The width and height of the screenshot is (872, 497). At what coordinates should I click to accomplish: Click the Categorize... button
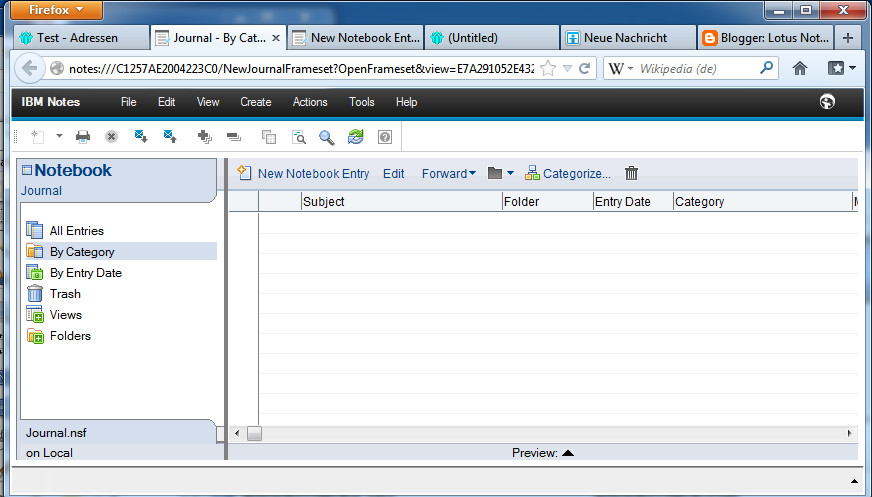(x=568, y=173)
